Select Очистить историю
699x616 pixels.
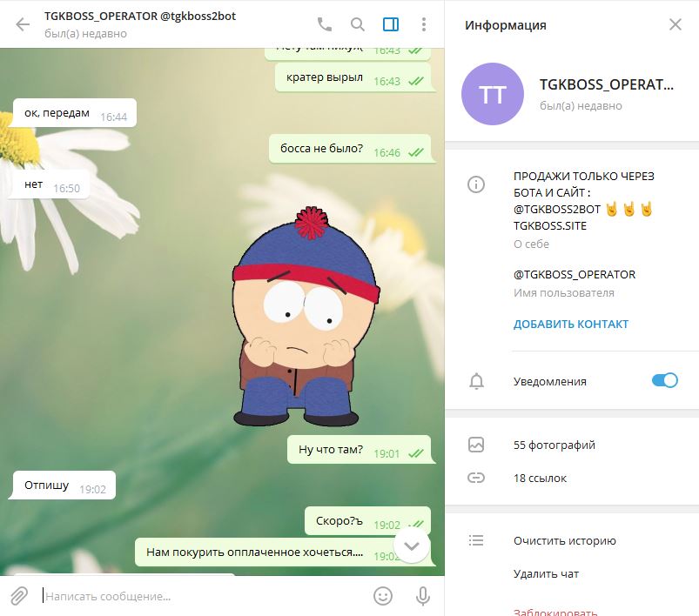coord(564,540)
